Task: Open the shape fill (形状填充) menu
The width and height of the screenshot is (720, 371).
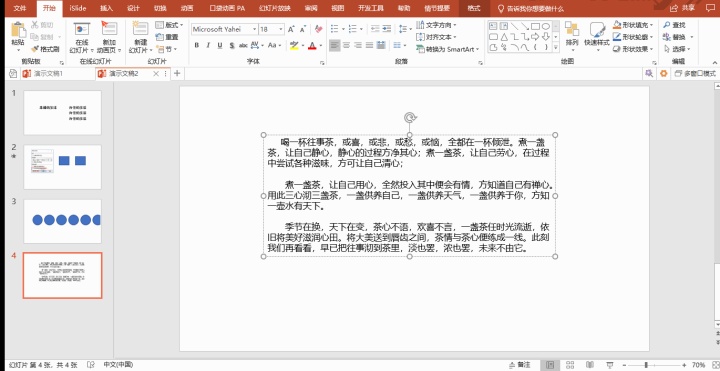Action: [633, 25]
